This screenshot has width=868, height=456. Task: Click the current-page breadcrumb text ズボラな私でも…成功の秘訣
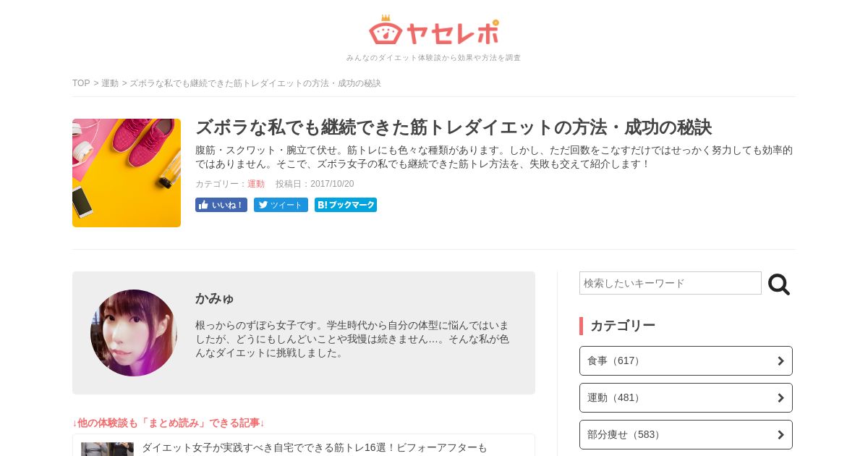(x=255, y=83)
